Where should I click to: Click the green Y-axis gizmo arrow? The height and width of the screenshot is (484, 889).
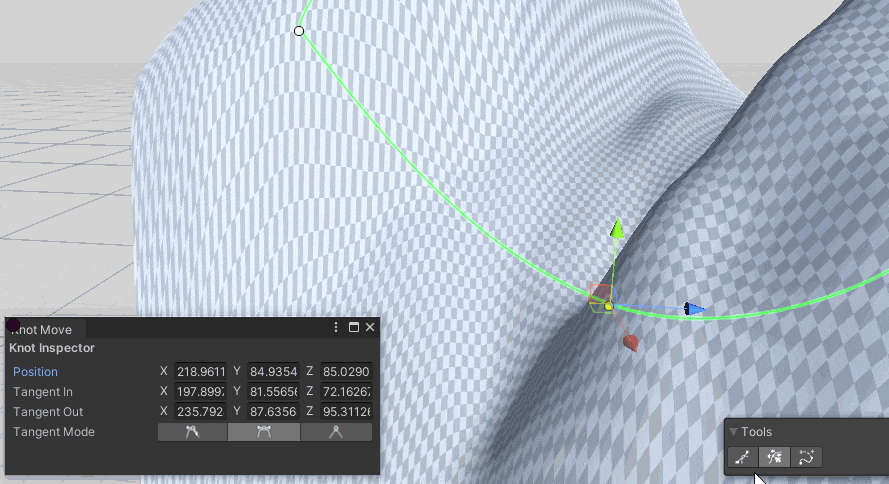tap(618, 231)
